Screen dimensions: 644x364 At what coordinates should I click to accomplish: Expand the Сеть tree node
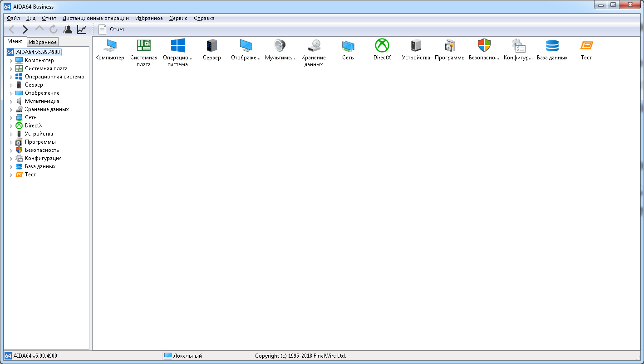11,117
